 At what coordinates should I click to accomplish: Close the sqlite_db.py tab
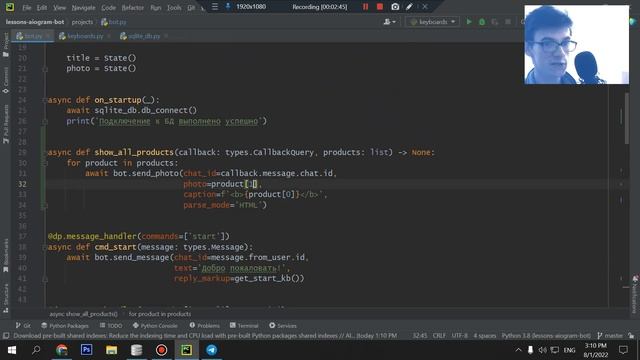point(166,36)
